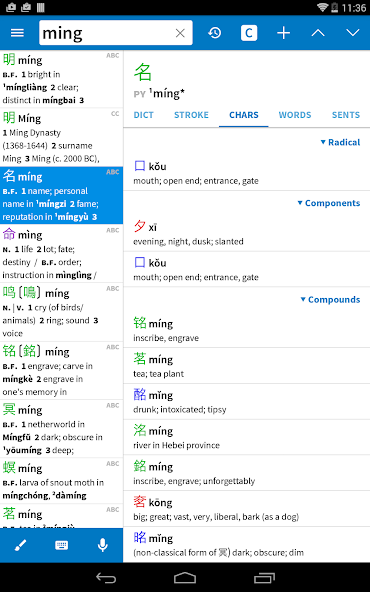Viewport: 370px width, 592px height.
Task: Open the WORDS tab
Action: click(x=295, y=115)
